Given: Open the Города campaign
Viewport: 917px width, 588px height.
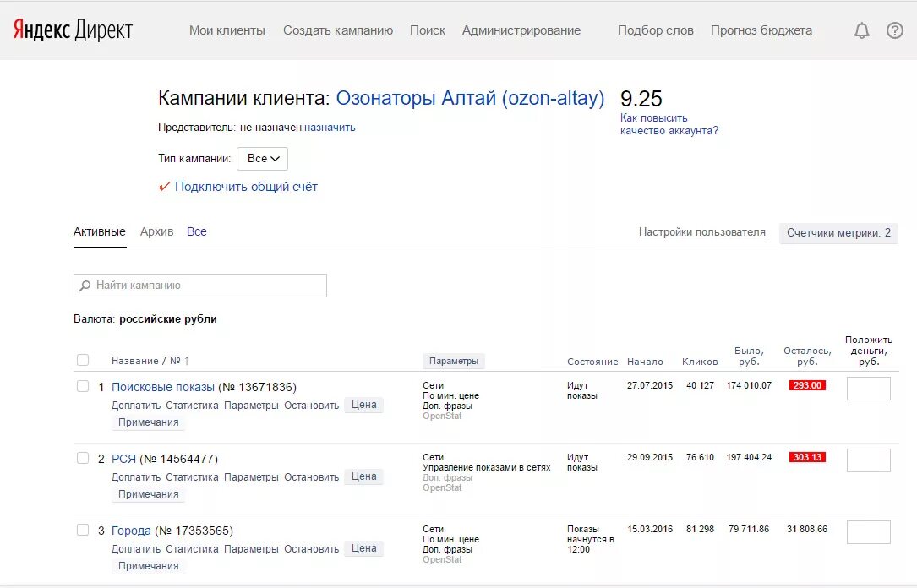Looking at the screenshot, I should point(131,531).
